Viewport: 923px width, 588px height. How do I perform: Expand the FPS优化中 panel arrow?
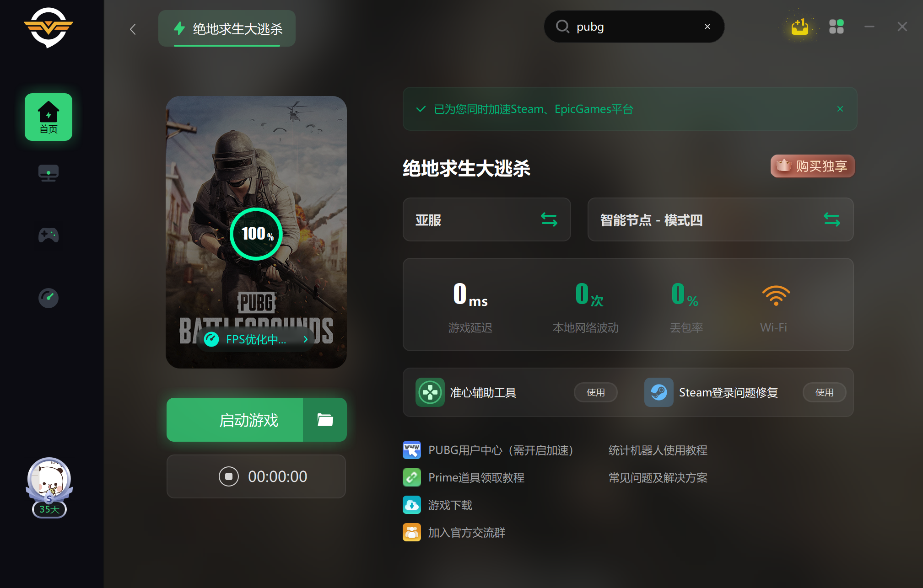[306, 339]
